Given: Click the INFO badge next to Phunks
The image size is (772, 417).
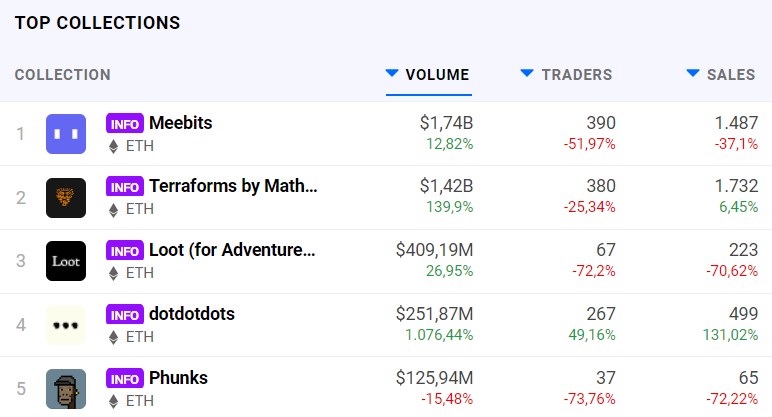Looking at the screenshot, I should pyautogui.click(x=125, y=379).
